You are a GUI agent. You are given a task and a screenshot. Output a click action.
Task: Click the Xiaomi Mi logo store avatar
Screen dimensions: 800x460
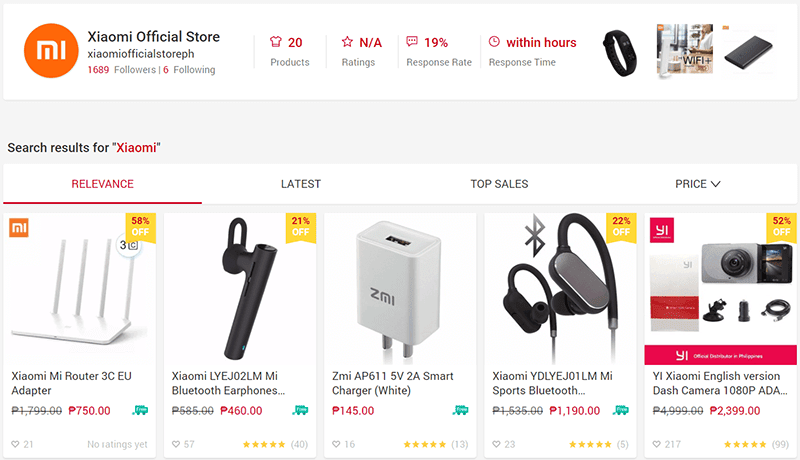[x=51, y=50]
